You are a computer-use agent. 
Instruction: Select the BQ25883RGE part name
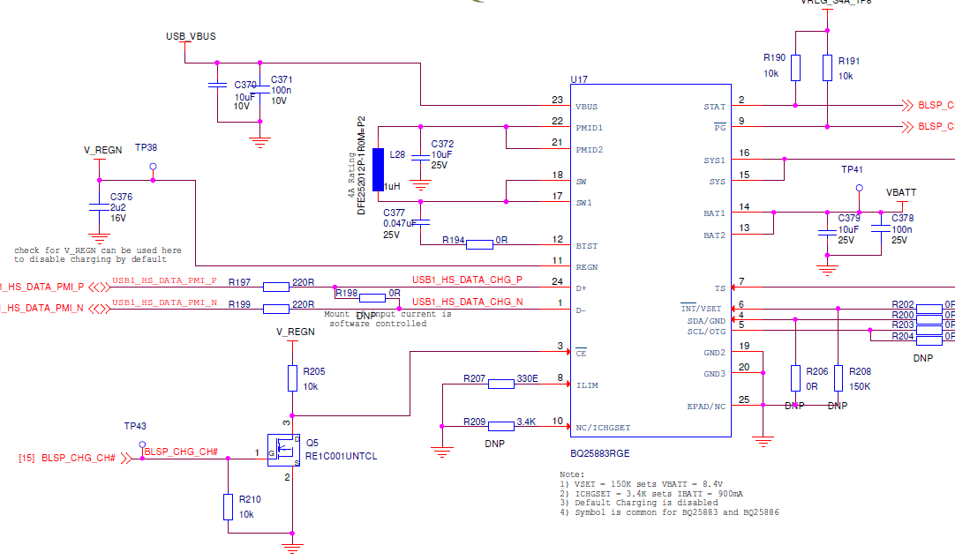(600, 453)
